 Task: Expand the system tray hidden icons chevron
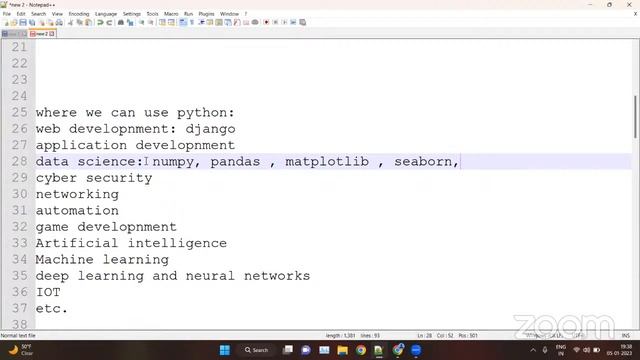(x=533, y=350)
